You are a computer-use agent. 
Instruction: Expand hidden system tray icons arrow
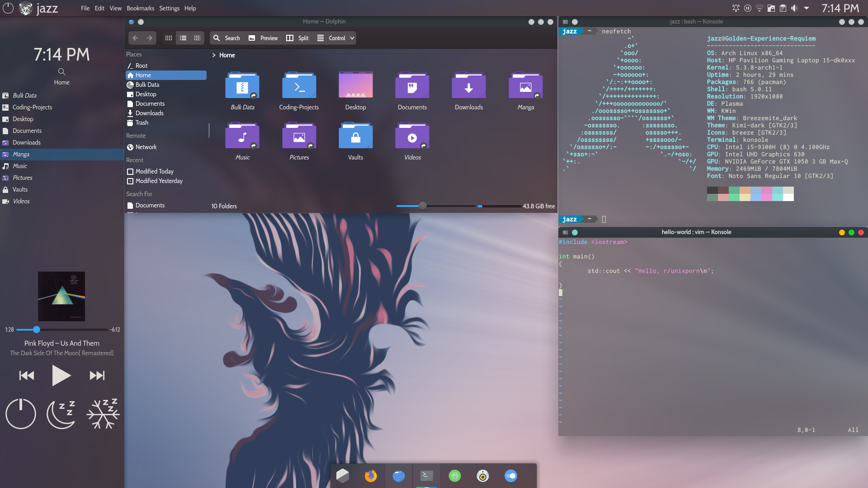tap(807, 8)
